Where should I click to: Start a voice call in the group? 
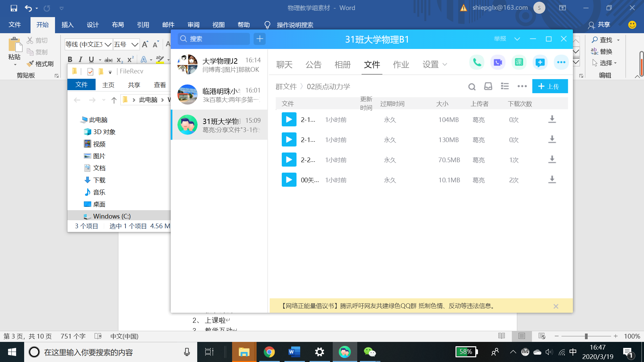[x=477, y=62]
